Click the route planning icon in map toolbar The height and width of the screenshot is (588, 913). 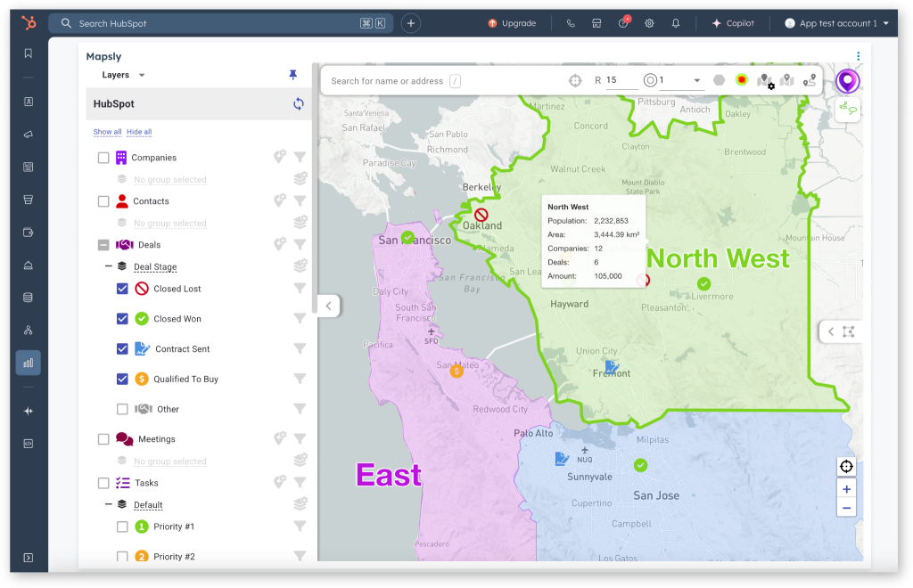(x=809, y=80)
